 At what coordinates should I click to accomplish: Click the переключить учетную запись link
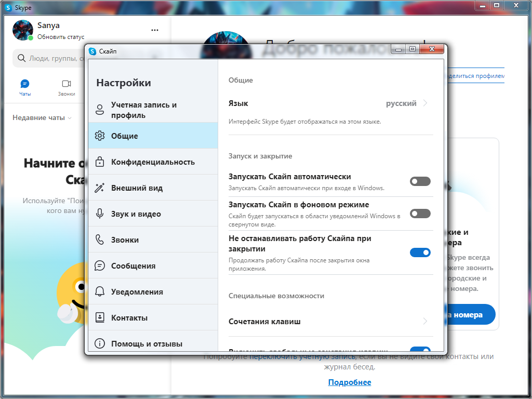tap(302, 356)
